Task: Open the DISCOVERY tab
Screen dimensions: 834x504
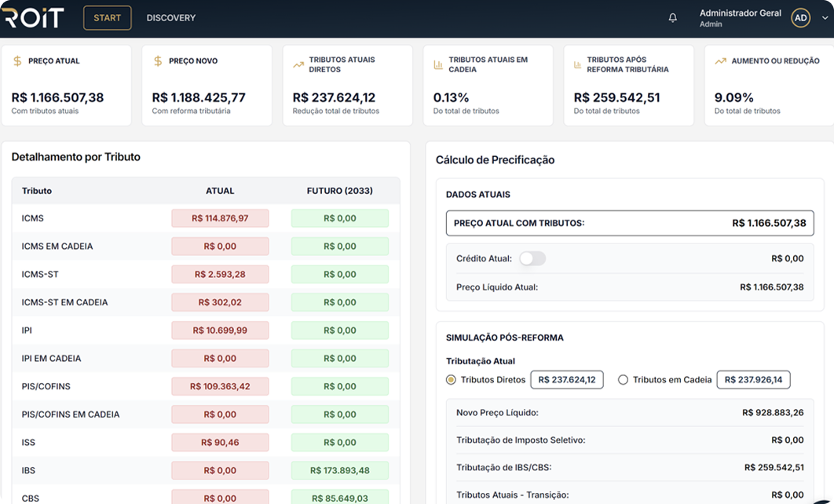Action: point(171,18)
